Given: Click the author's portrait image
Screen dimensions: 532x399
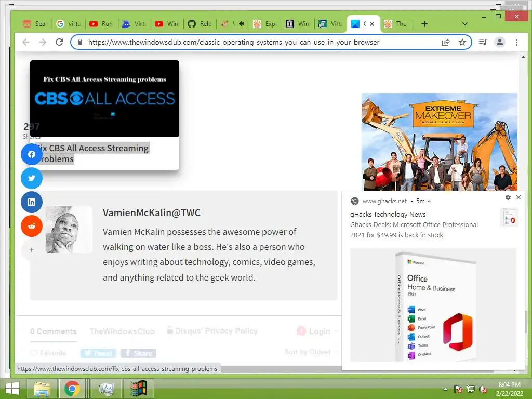Looking at the screenshot, I should pos(69,230).
